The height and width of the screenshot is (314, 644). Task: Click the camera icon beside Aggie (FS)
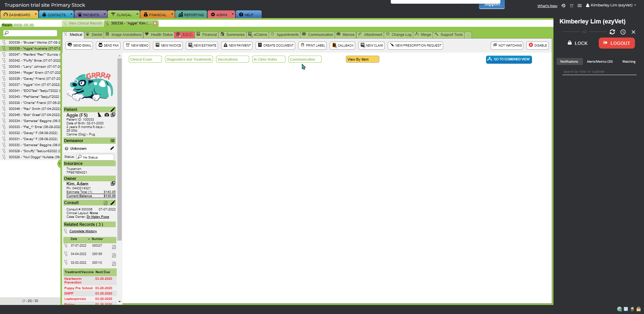(x=107, y=115)
